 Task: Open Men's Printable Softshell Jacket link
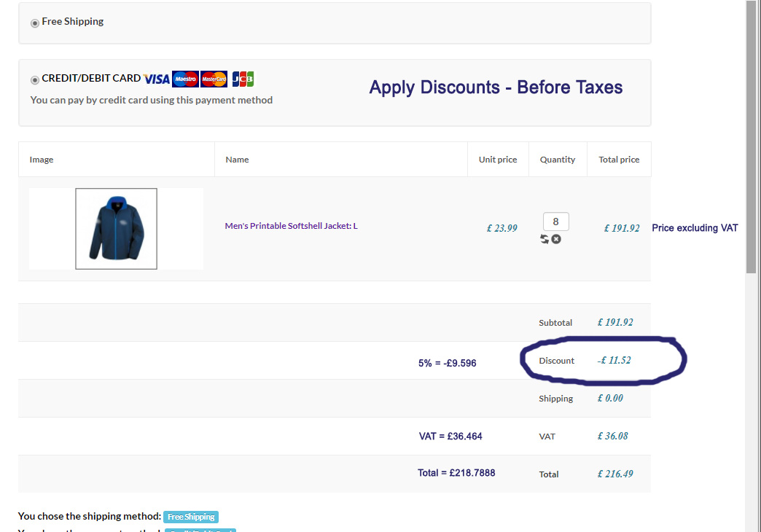291,226
